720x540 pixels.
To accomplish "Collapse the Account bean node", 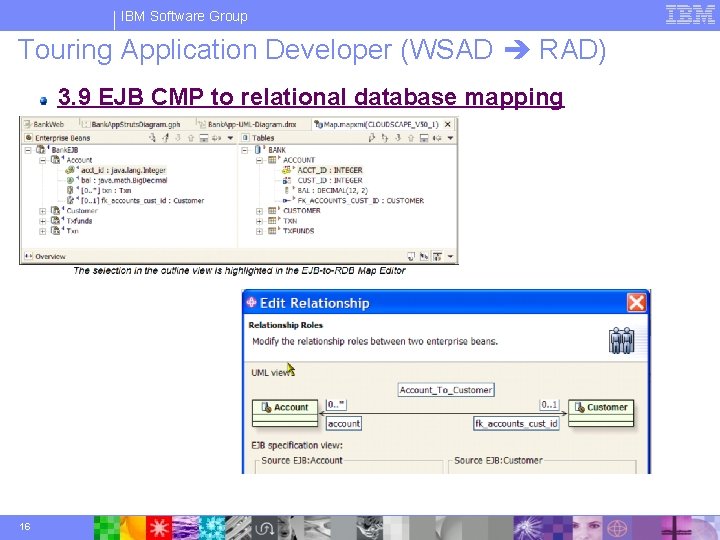I will click(42, 160).
